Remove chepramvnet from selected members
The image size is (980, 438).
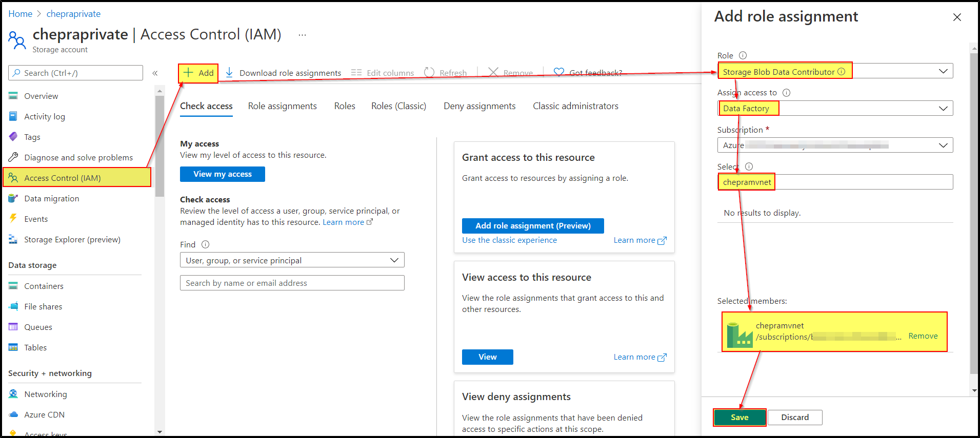click(x=923, y=336)
